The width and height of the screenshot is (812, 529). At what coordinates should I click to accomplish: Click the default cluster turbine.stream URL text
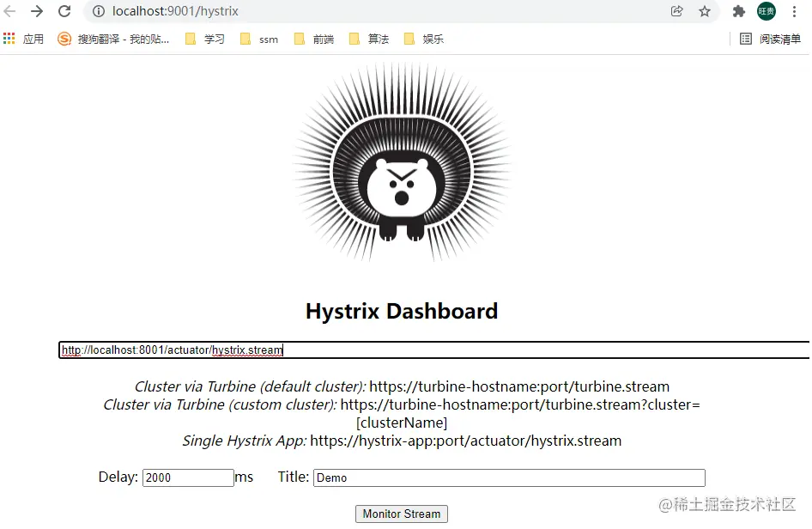[x=519, y=386]
